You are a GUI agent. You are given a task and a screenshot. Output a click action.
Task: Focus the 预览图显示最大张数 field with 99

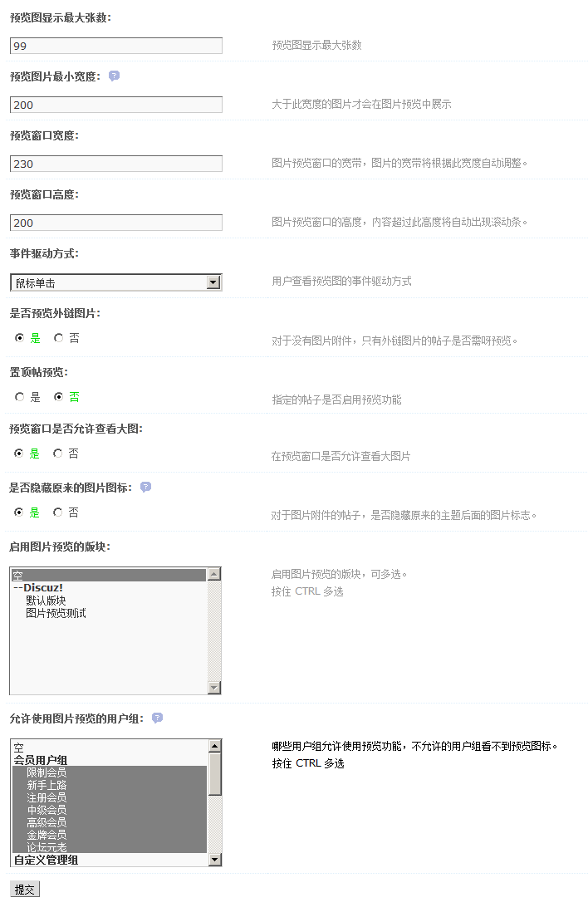116,46
